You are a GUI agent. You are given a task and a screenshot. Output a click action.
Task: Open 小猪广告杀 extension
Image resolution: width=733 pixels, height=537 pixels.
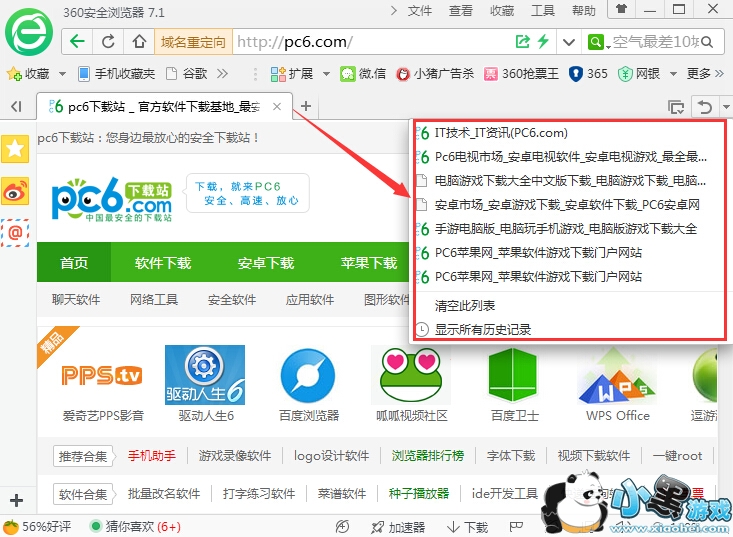pyautogui.click(x=435, y=74)
